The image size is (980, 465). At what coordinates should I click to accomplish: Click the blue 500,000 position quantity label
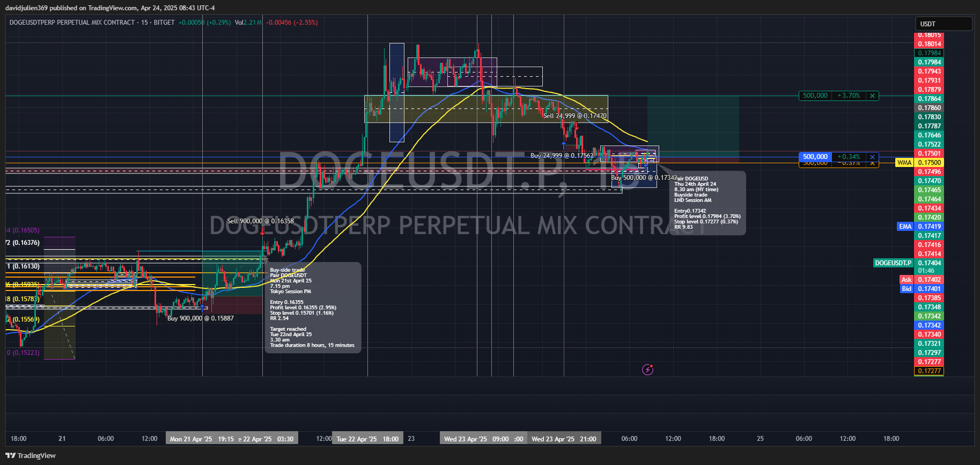815,157
